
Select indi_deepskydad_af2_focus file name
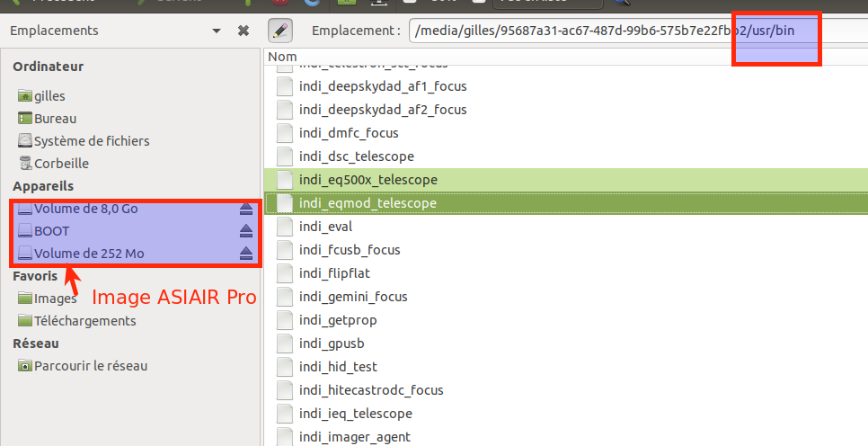click(383, 110)
